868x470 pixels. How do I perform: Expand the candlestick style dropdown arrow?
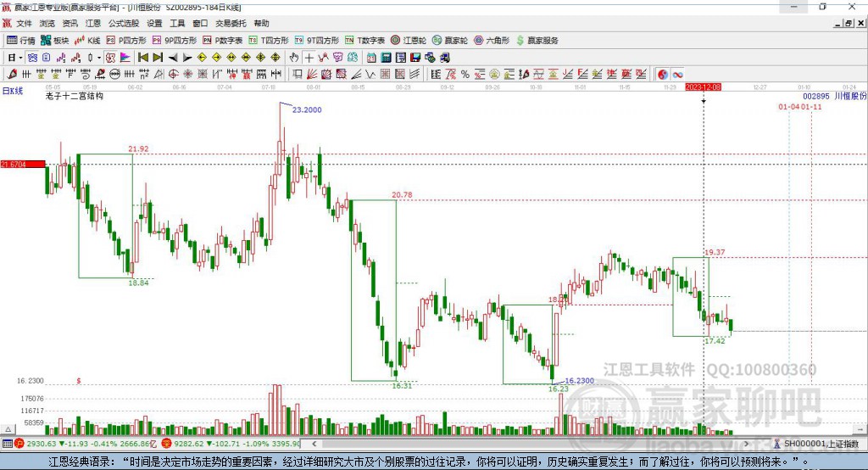(x=99, y=58)
